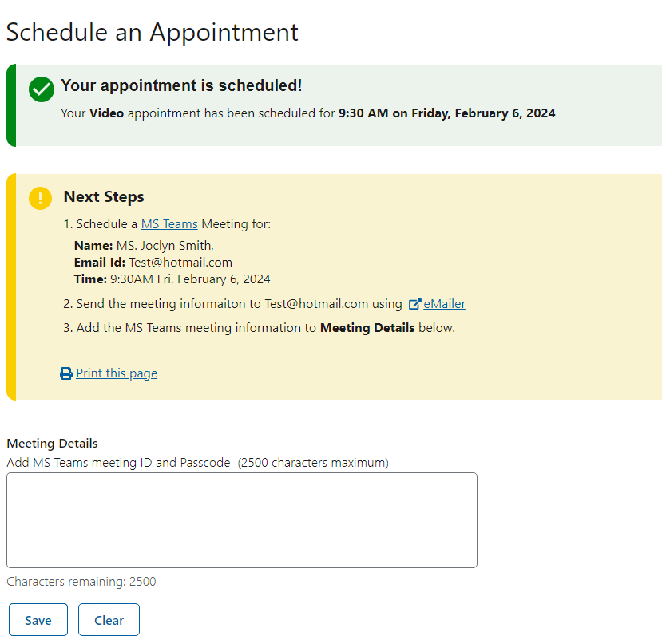Follow the Print this page link
Viewport: 662px width, 644px height.
coord(117,373)
